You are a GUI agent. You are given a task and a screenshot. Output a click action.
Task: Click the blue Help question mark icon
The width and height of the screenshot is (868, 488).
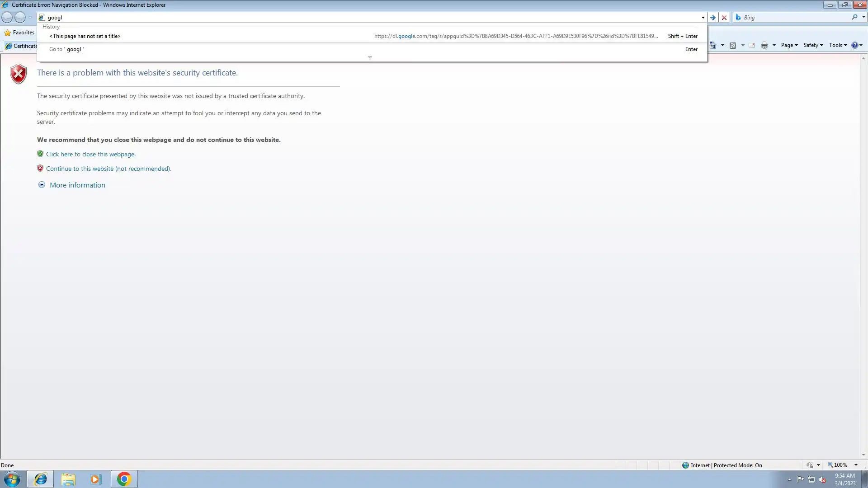coord(854,45)
